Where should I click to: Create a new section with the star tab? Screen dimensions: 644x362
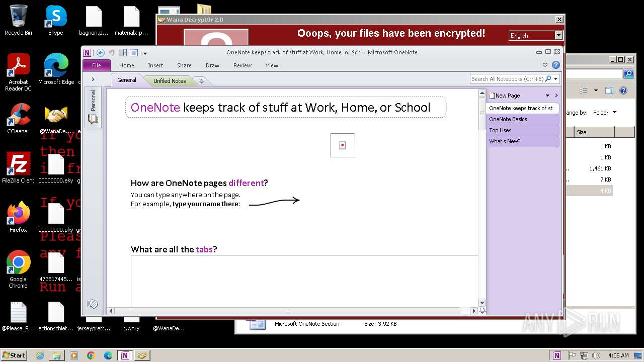click(x=201, y=81)
